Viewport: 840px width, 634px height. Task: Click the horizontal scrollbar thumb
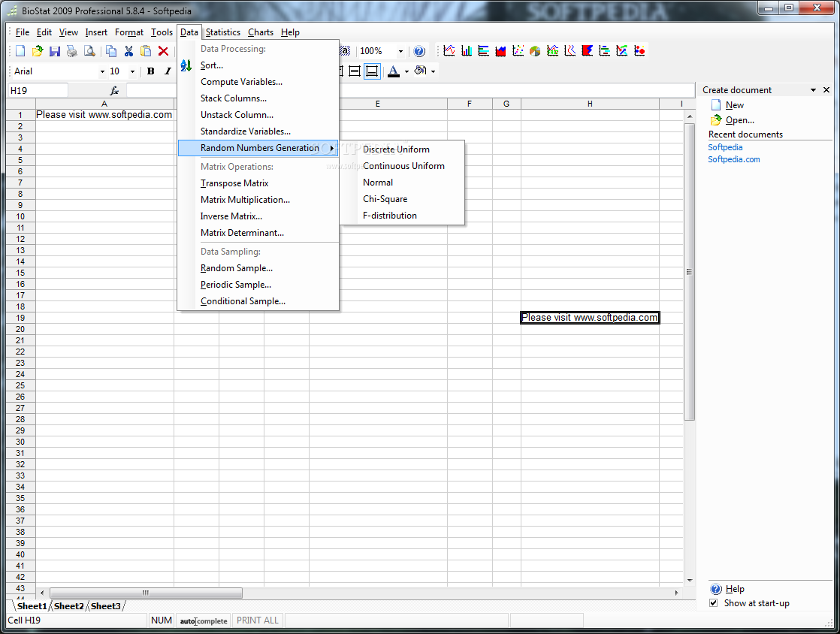point(146,593)
